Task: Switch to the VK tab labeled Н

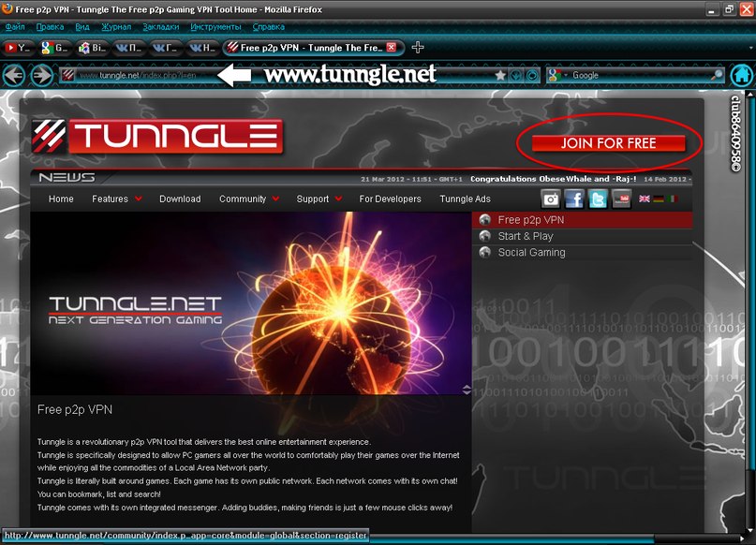Action: [x=201, y=47]
